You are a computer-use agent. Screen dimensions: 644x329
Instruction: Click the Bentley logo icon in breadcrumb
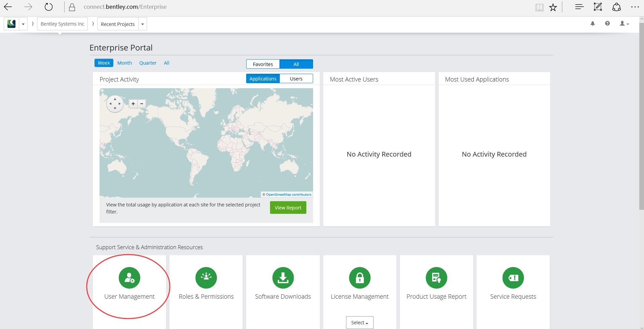[x=11, y=24]
